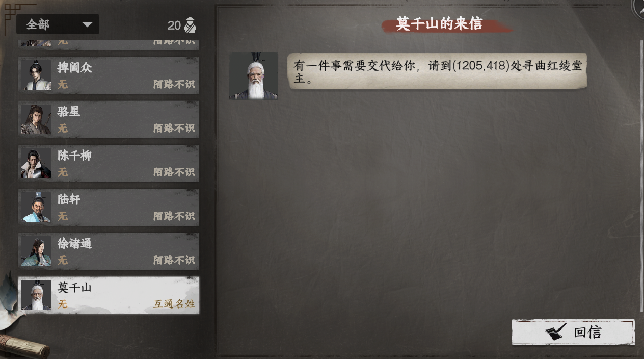Open 徐诸通's conversation entry
The height and width of the screenshot is (359, 644).
pyautogui.click(x=109, y=251)
